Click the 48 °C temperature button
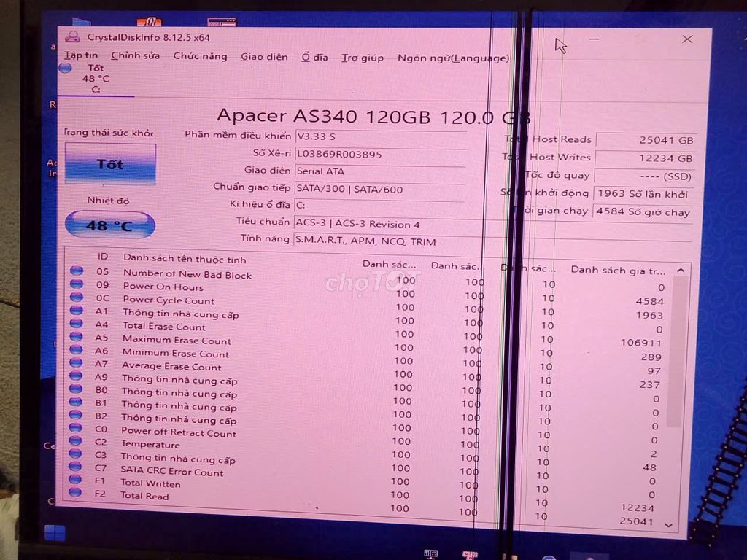The image size is (747, 560). coord(109,225)
